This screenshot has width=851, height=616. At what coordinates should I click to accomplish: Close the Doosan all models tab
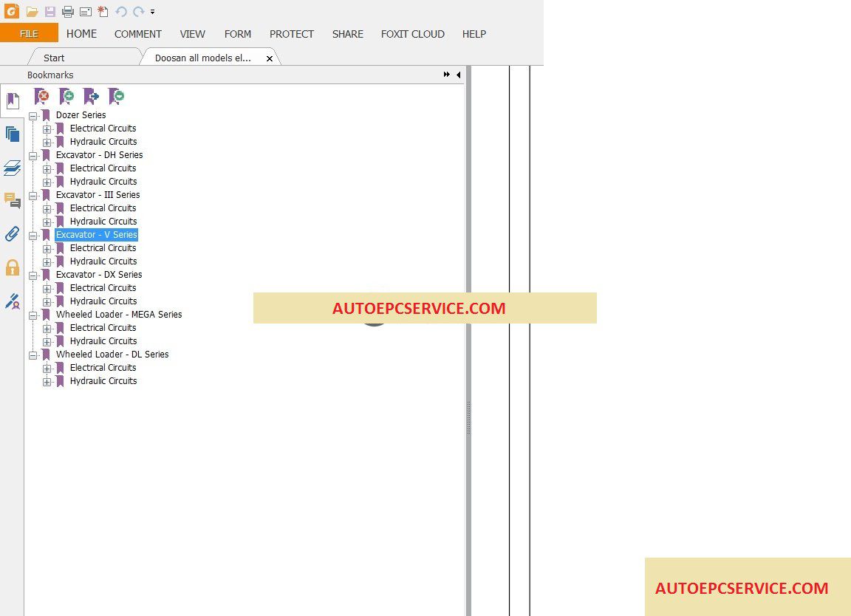click(269, 58)
